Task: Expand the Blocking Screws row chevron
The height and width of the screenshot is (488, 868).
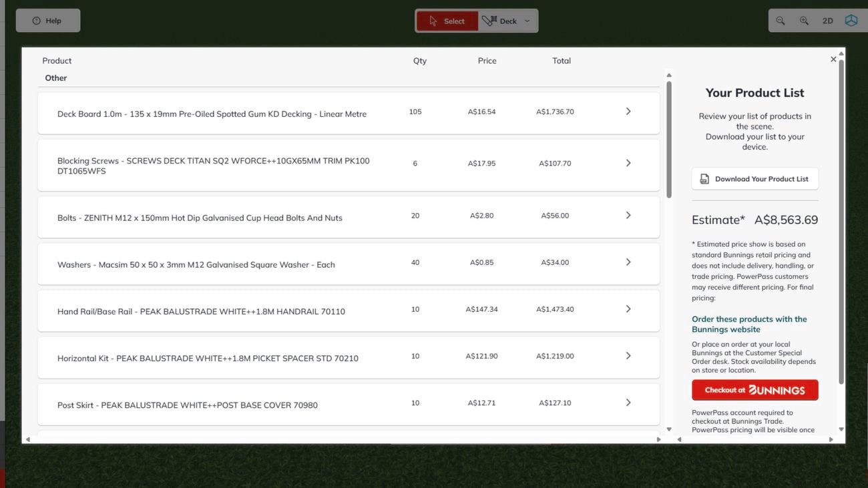Action: pyautogui.click(x=628, y=163)
